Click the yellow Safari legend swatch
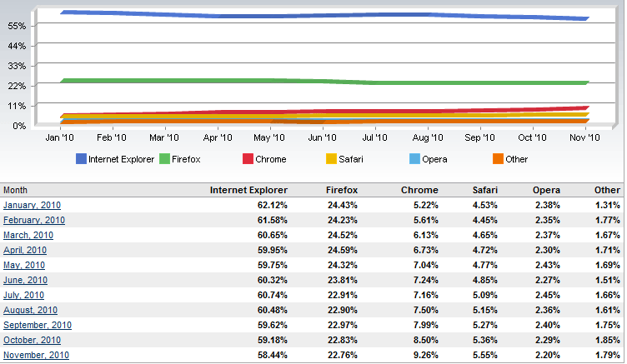 pyautogui.click(x=331, y=158)
